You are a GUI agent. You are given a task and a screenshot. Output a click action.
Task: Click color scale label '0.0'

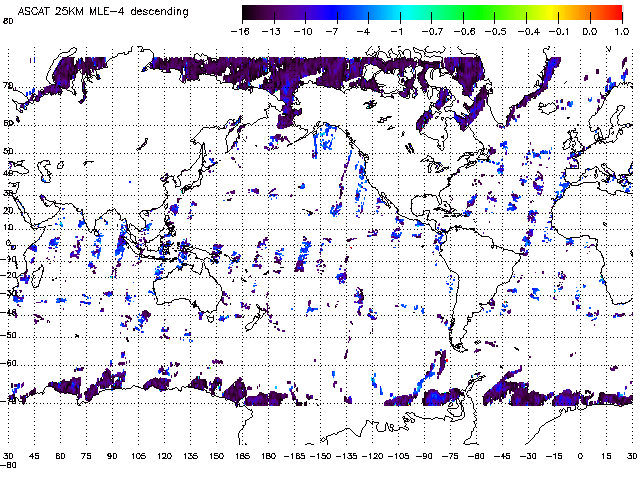[x=590, y=32]
